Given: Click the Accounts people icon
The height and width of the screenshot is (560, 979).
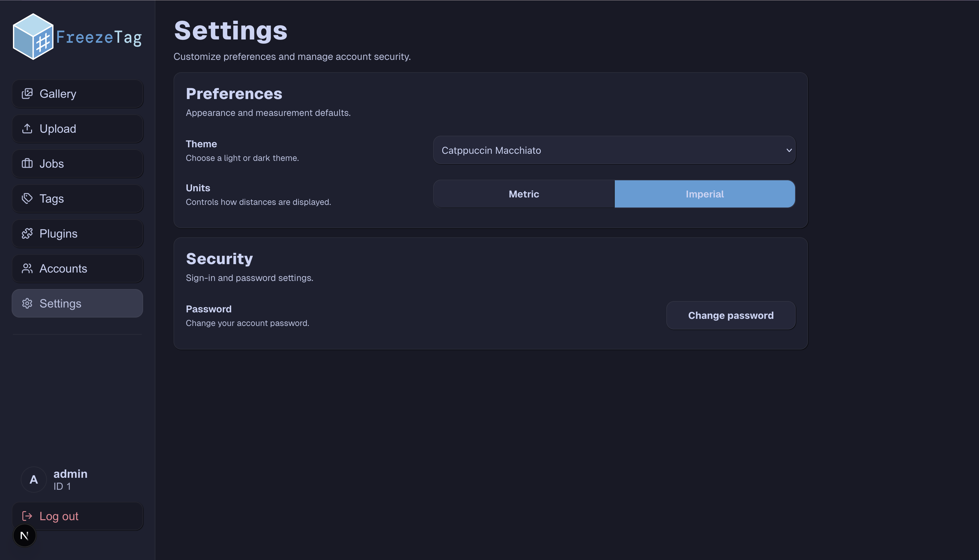Looking at the screenshot, I should tap(27, 268).
